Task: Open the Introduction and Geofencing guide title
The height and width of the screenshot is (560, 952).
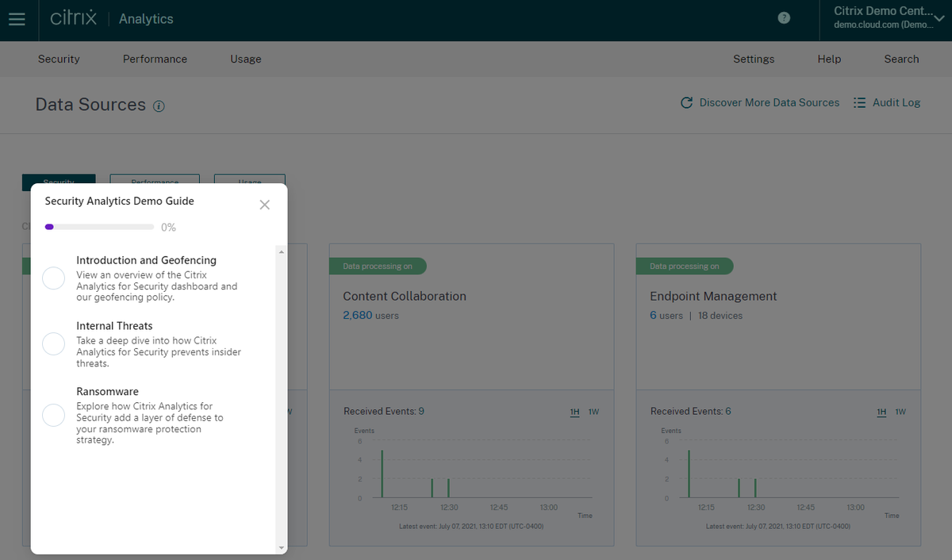Action: pos(146,260)
